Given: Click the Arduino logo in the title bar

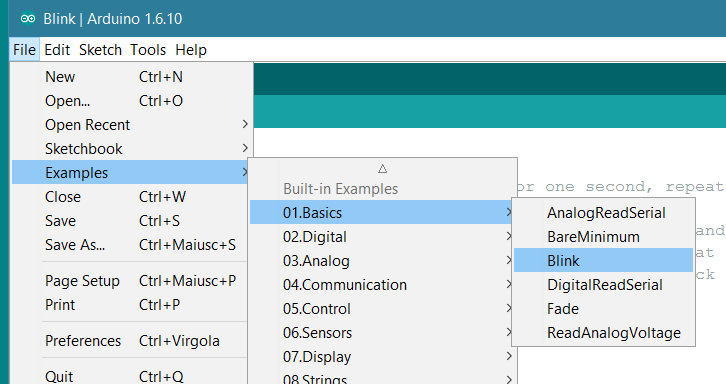Looking at the screenshot, I should pyautogui.click(x=28, y=19).
